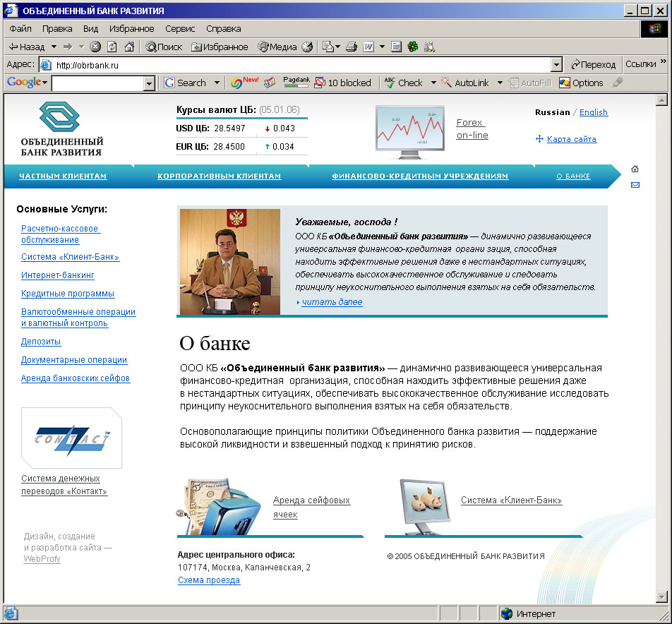Expand the Ссылки links bar
The height and width of the screenshot is (624, 672).
646,64
